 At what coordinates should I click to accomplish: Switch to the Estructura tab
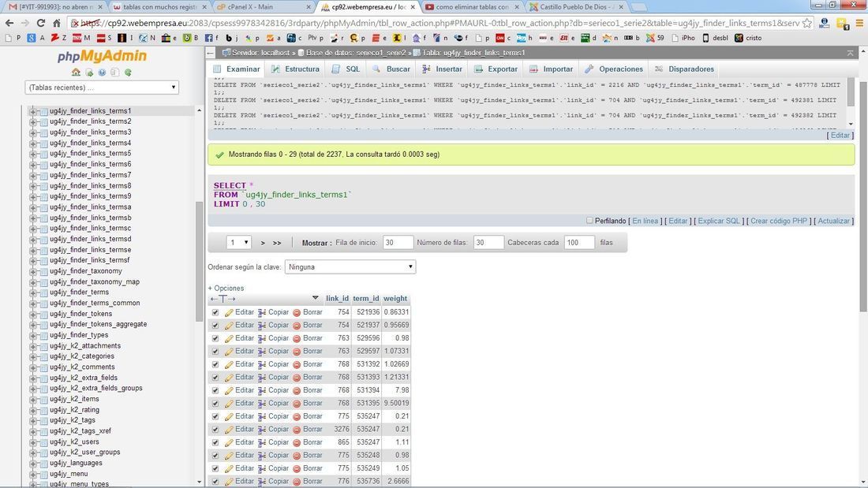pyautogui.click(x=296, y=69)
